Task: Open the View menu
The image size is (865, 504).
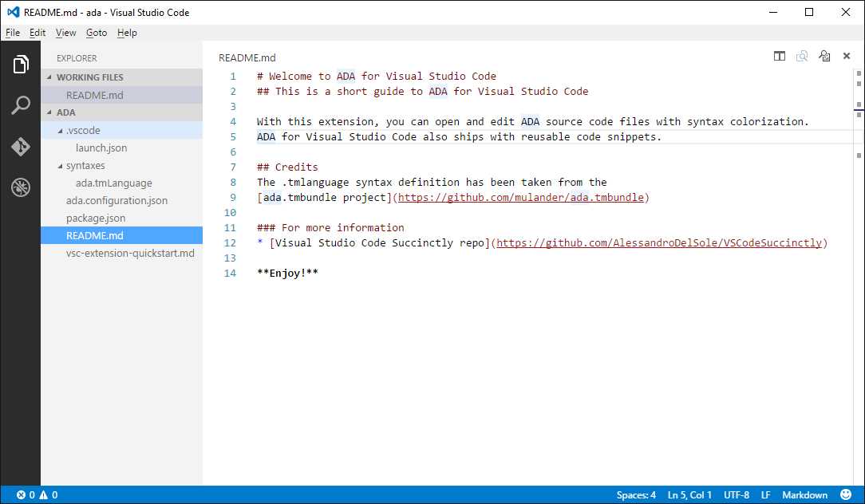Action: [66, 33]
